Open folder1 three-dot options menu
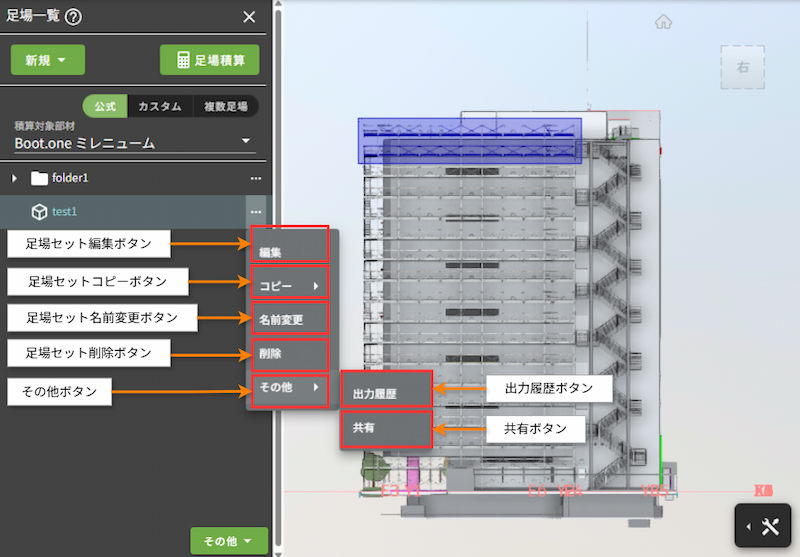 [256, 178]
